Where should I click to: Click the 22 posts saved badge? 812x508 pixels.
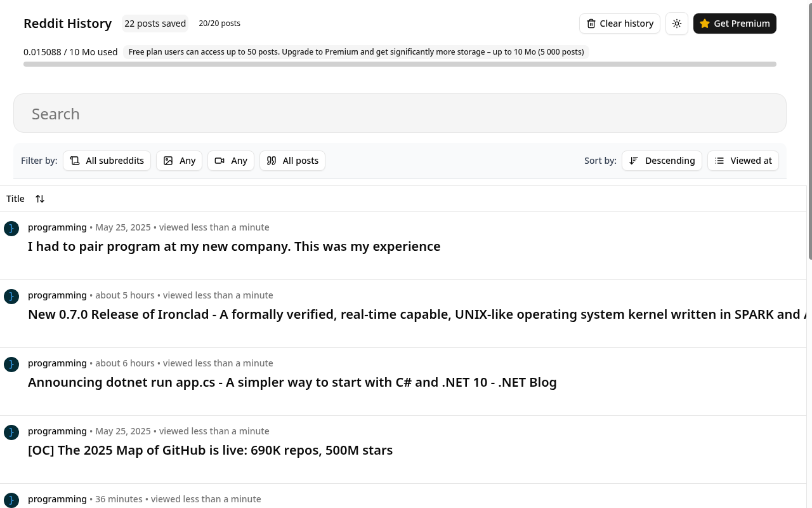click(x=155, y=23)
